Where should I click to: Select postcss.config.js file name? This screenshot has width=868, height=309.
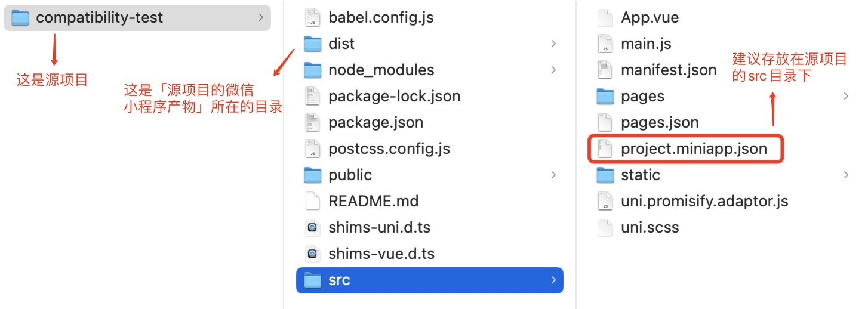coord(389,149)
